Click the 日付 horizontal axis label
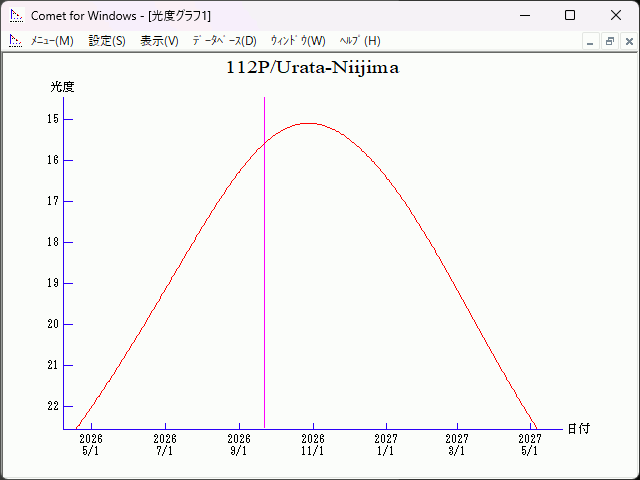 (x=578, y=429)
